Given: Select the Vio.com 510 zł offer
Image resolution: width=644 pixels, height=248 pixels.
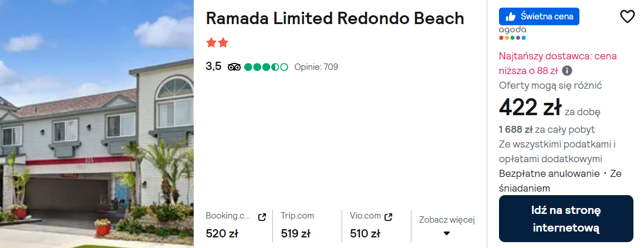Looking at the screenshot, I should pos(365,233).
